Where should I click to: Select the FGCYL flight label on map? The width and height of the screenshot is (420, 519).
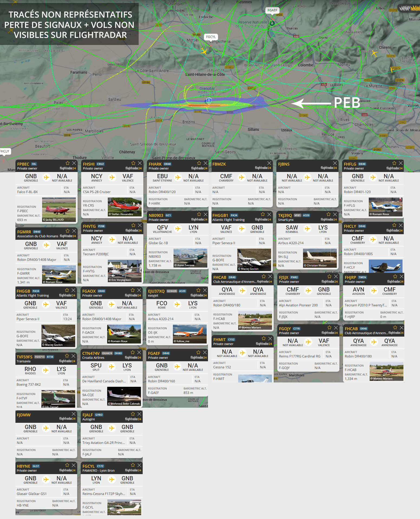[x=211, y=37]
